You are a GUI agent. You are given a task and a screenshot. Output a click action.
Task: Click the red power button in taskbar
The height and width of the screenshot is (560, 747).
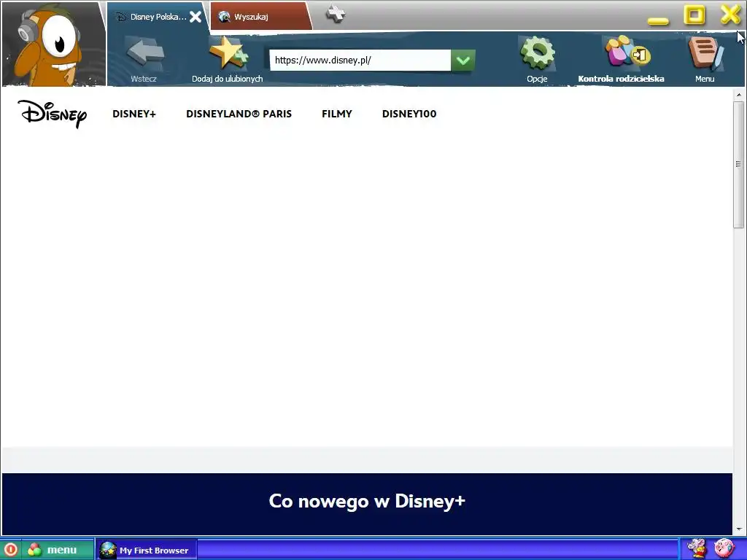click(x=10, y=550)
